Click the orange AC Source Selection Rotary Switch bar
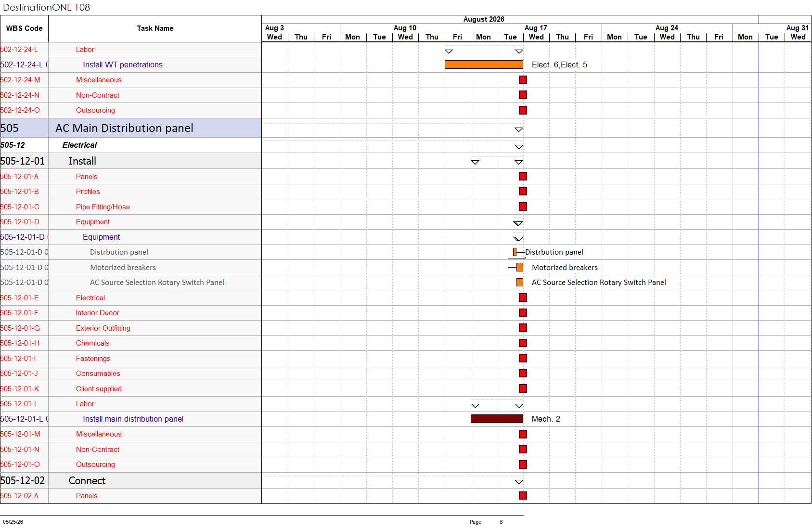Image resolution: width=812 pixels, height=528 pixels. [520, 283]
